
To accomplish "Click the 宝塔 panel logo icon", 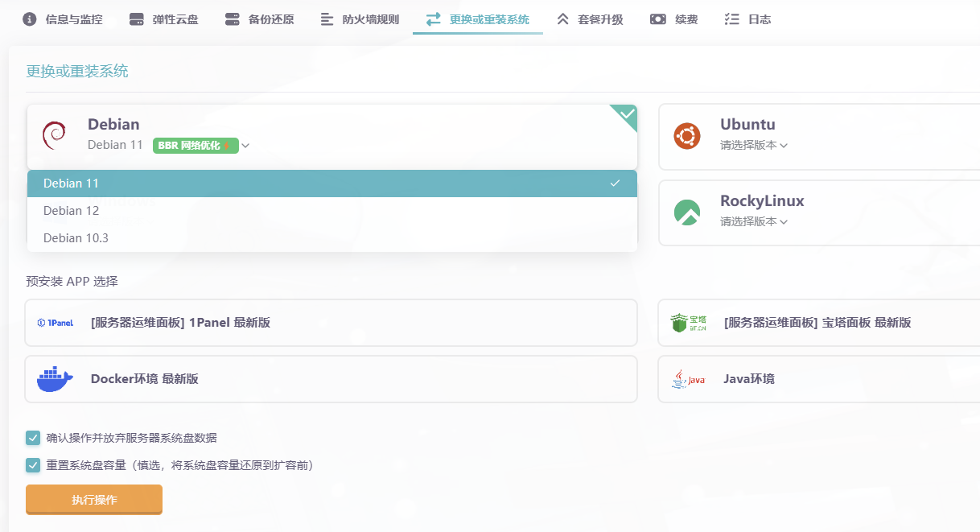I will (x=688, y=323).
